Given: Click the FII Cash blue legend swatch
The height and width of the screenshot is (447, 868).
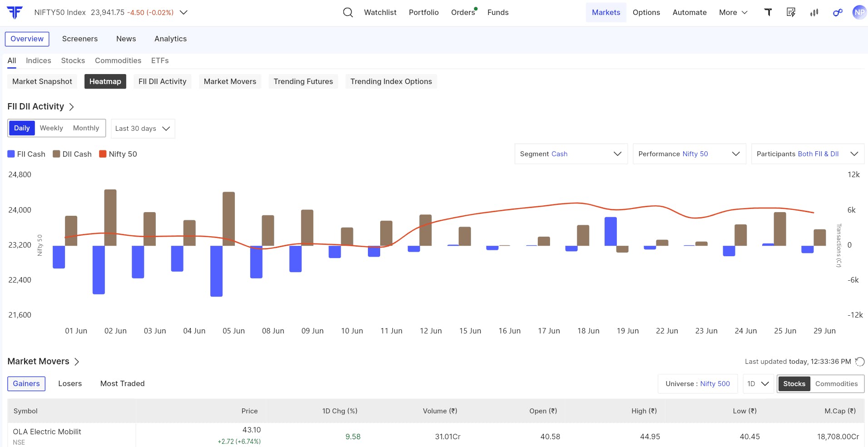Looking at the screenshot, I should tap(11, 154).
